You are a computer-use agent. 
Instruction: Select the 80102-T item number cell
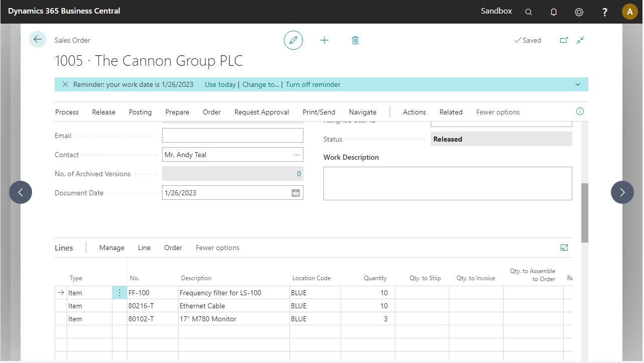point(152,319)
